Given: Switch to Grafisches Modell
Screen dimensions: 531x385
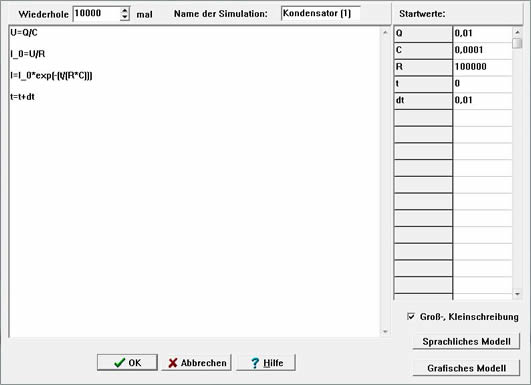Looking at the screenshot, I should pyautogui.click(x=466, y=368).
